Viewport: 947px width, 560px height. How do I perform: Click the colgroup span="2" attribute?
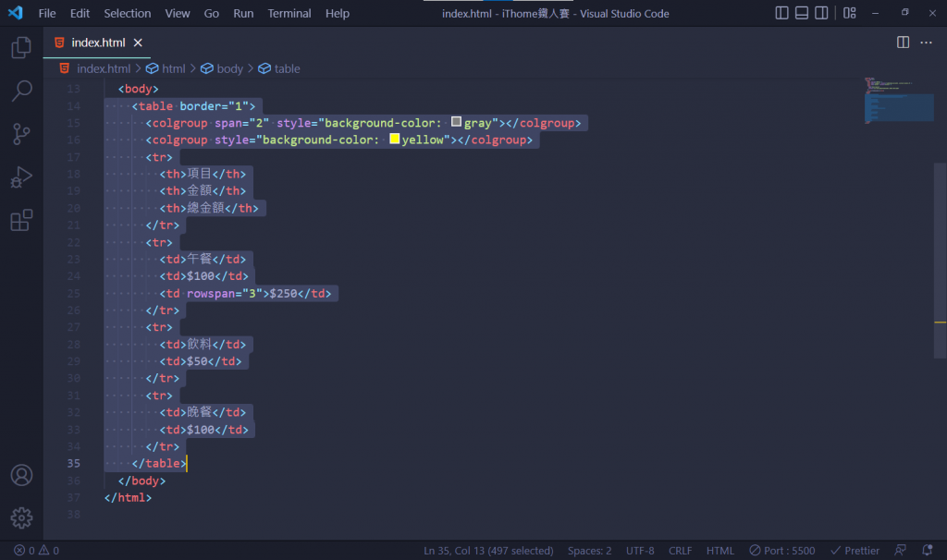(x=241, y=123)
